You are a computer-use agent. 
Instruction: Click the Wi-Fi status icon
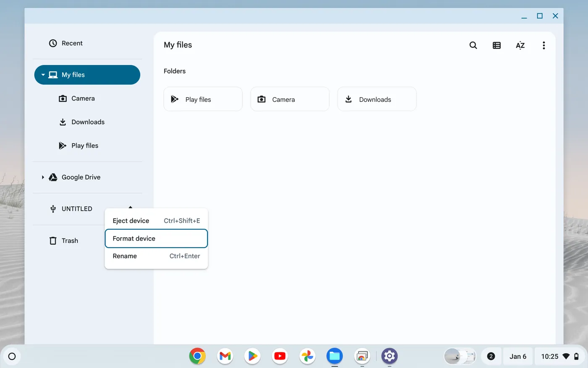[566, 356]
